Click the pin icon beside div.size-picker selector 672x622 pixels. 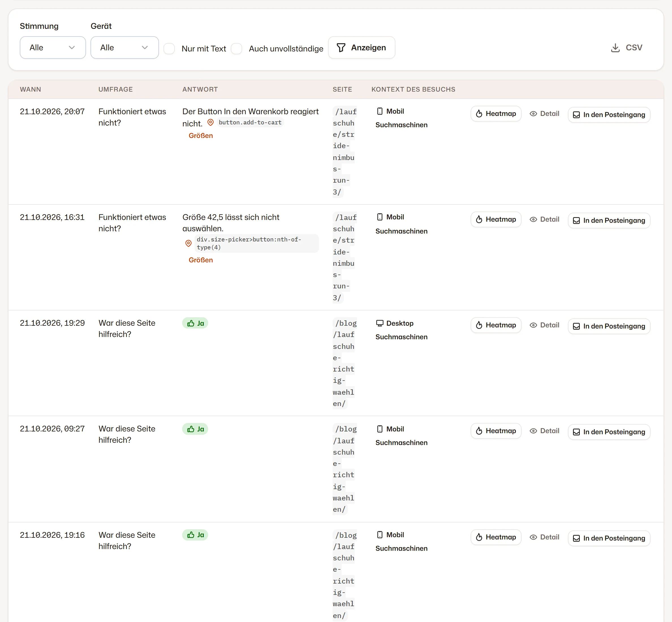(x=189, y=243)
